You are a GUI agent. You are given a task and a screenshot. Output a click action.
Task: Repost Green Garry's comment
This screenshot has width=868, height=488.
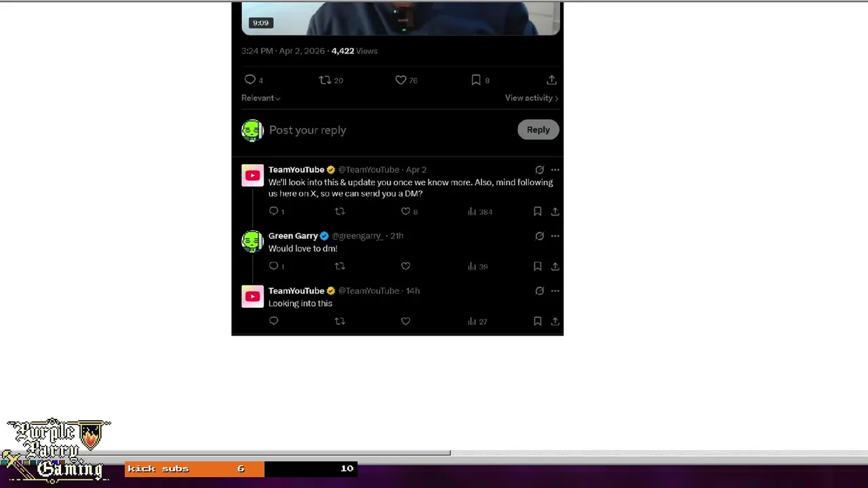(x=340, y=266)
